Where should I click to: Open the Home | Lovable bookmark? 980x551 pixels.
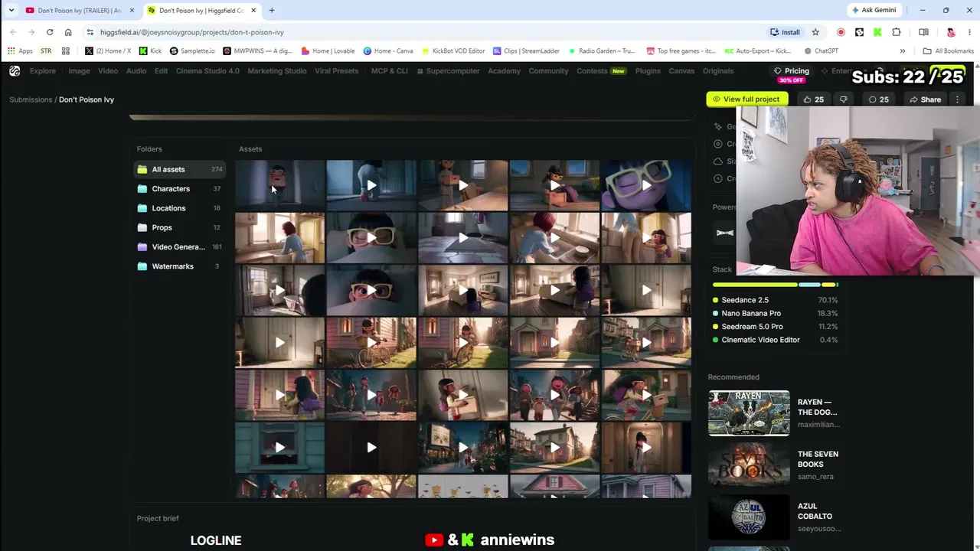[328, 51]
